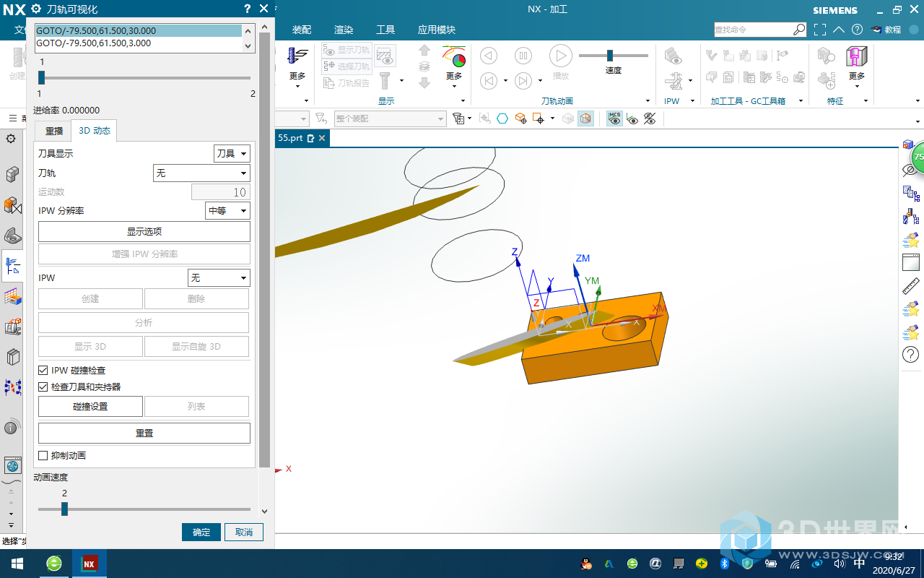The height and width of the screenshot is (578, 924).
Task: Click the 重置 button
Action: tap(144, 433)
